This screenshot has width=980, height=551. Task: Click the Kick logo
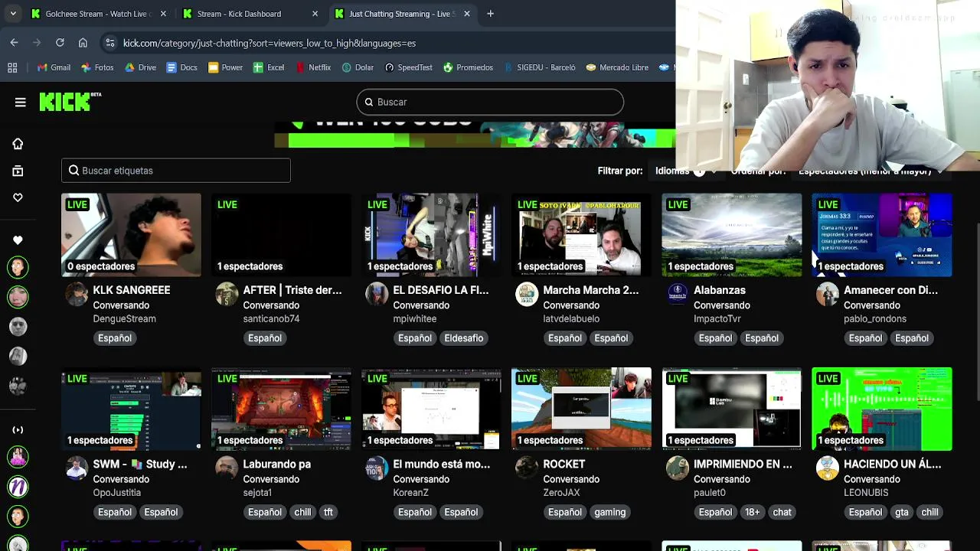tap(70, 101)
